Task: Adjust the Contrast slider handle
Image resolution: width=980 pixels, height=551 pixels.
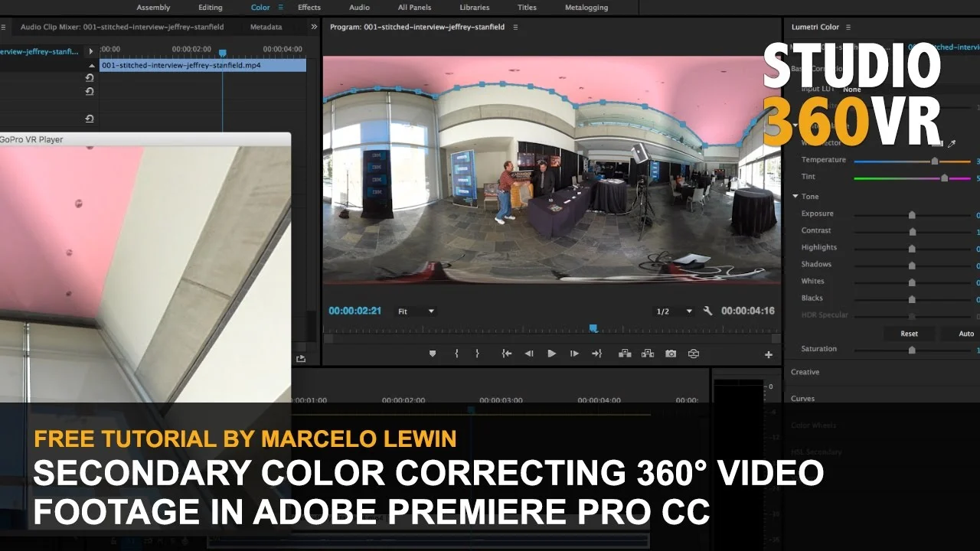Action: pos(912,232)
